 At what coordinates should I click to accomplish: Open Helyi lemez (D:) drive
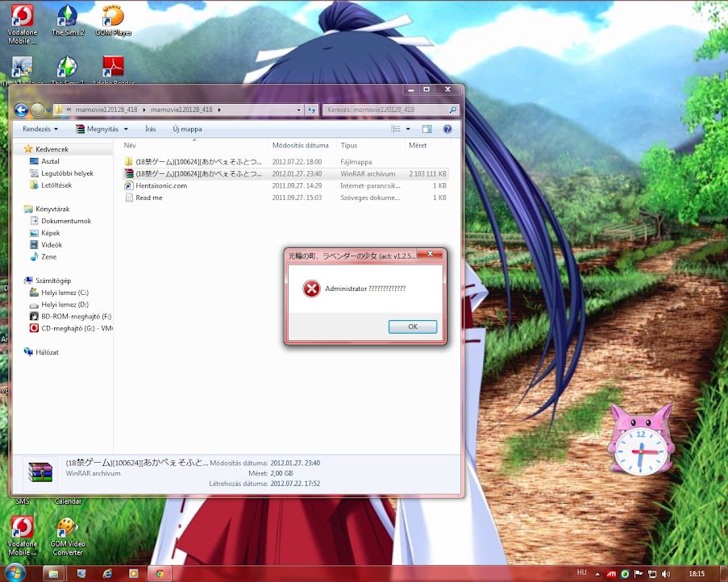click(x=64, y=305)
